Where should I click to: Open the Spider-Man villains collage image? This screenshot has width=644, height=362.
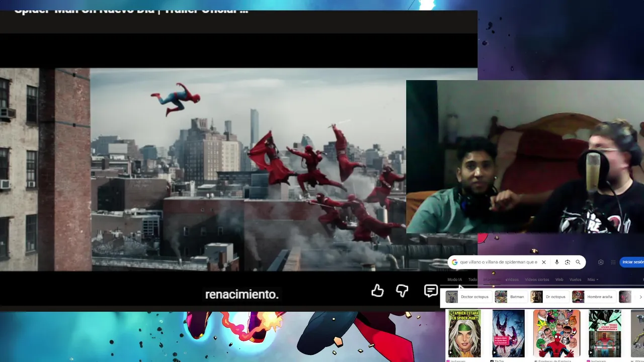(x=556, y=333)
